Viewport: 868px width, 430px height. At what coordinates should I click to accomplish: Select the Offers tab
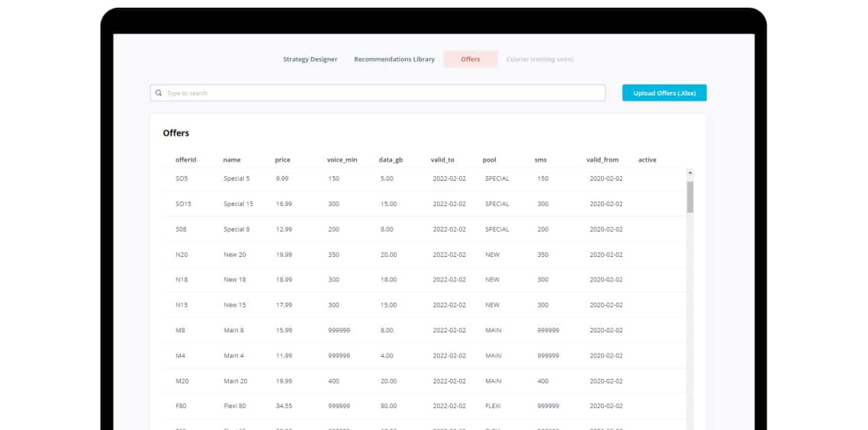[x=471, y=59]
